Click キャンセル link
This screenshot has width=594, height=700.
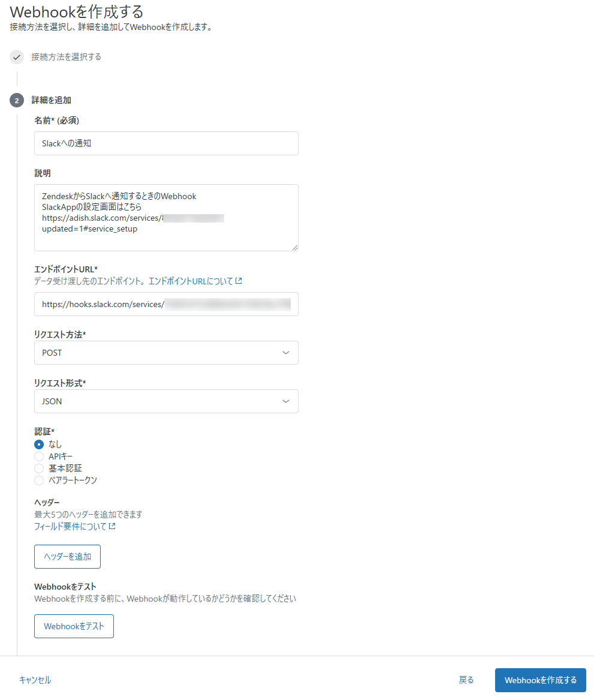(35, 680)
